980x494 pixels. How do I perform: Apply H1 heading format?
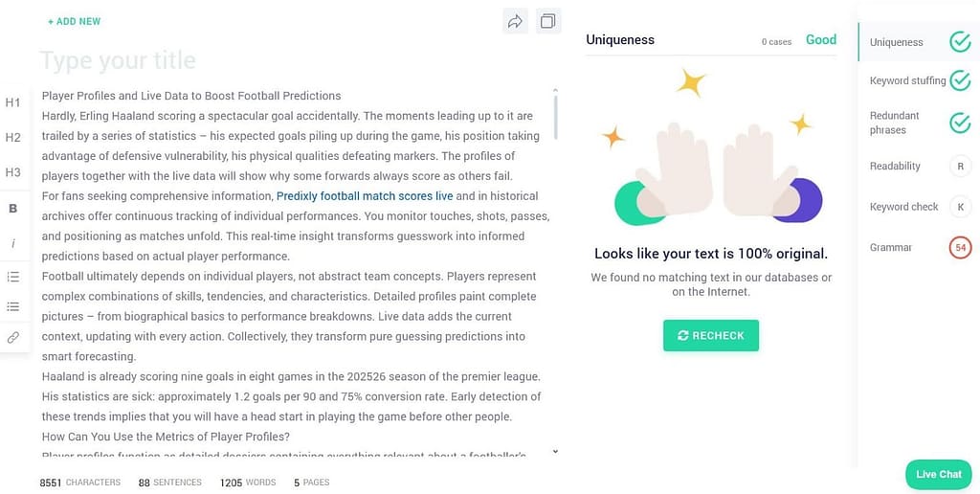point(13,102)
